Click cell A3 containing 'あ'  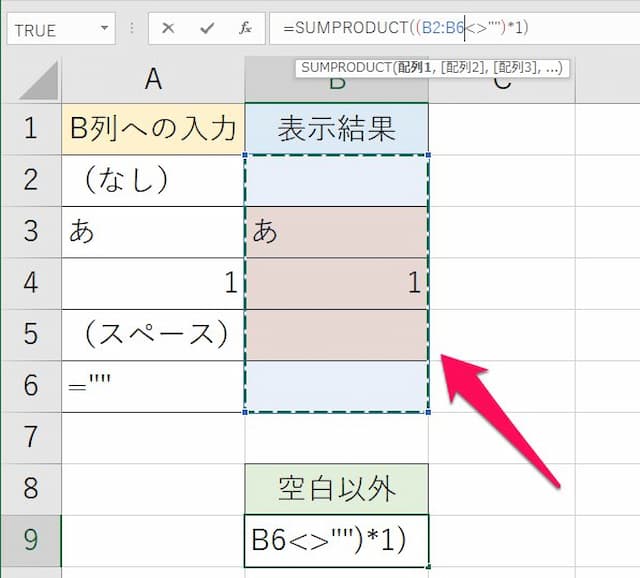tap(153, 232)
